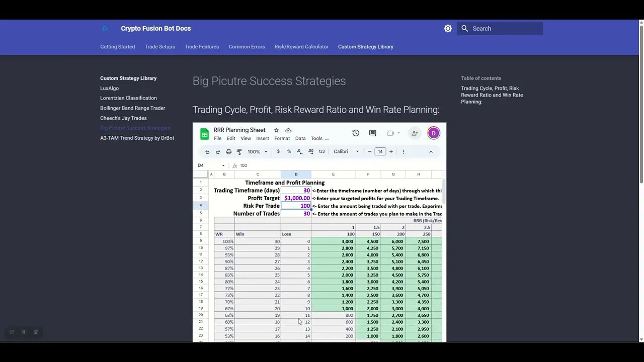Open the Calibri font dropdown

[346, 151]
